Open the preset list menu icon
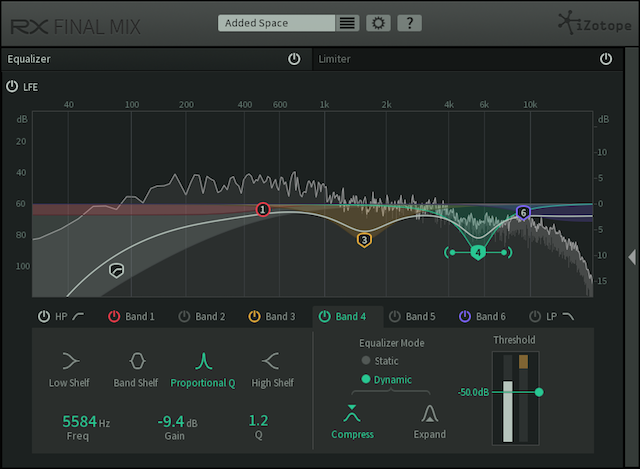 point(347,23)
